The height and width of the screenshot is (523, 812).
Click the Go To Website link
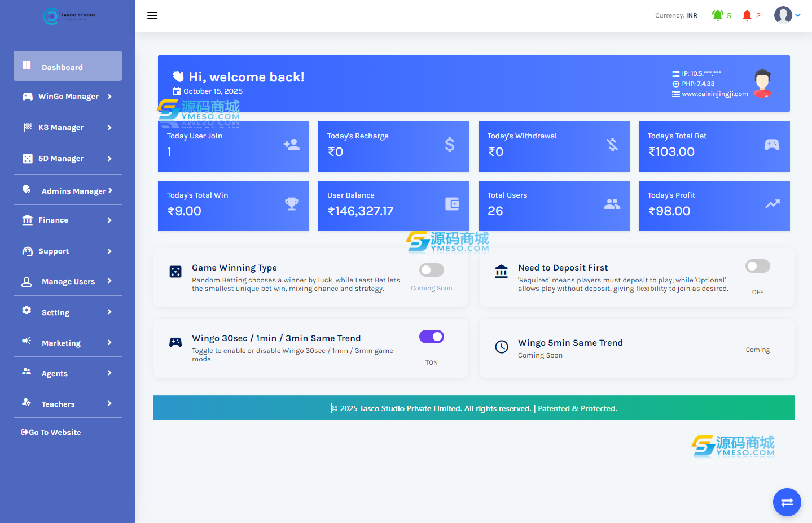tap(51, 432)
